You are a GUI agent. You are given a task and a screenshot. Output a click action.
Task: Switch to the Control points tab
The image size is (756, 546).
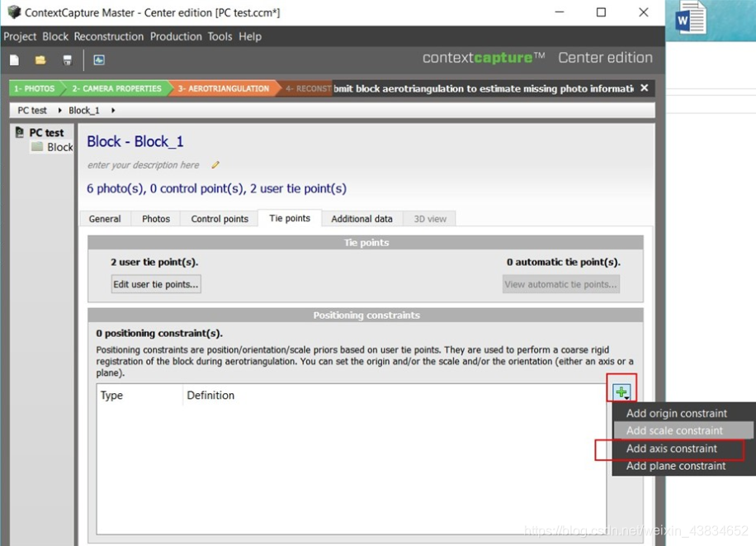[x=219, y=218]
